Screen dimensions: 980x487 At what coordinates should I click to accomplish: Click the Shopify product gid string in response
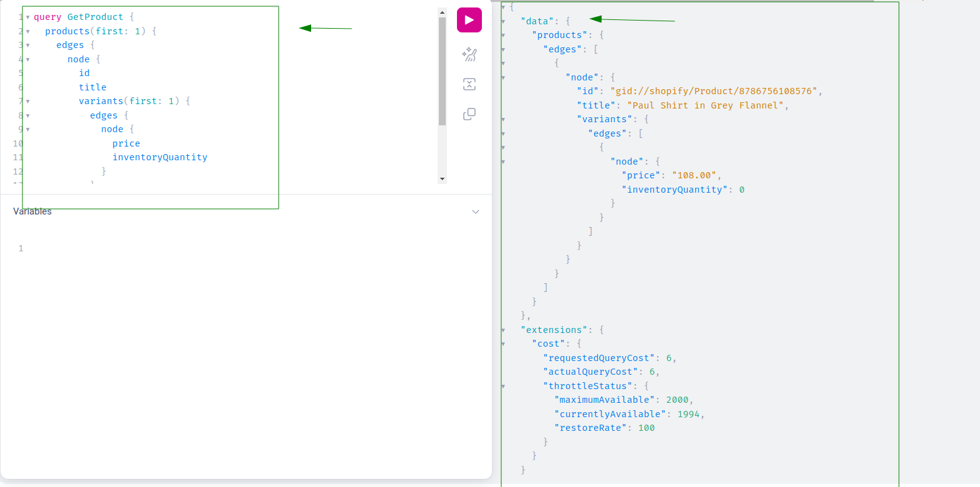tap(714, 91)
